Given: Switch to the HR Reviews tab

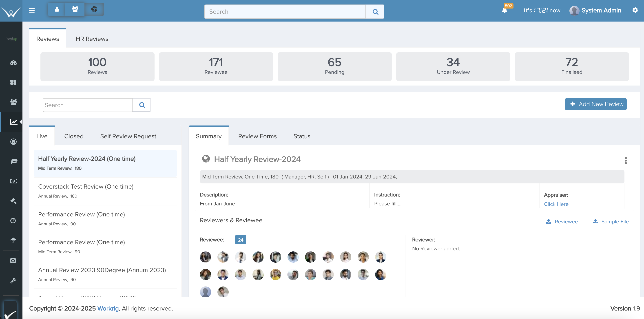Looking at the screenshot, I should pyautogui.click(x=92, y=39).
